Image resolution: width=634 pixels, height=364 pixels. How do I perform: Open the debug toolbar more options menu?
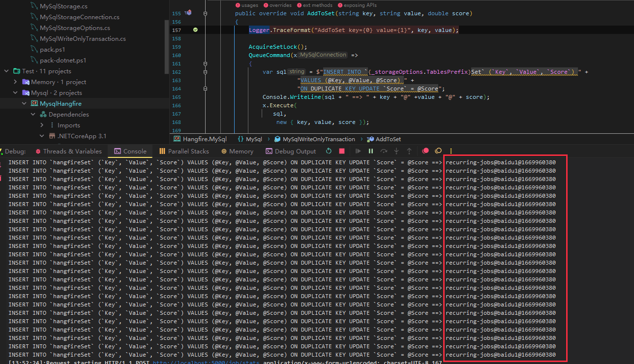click(451, 151)
